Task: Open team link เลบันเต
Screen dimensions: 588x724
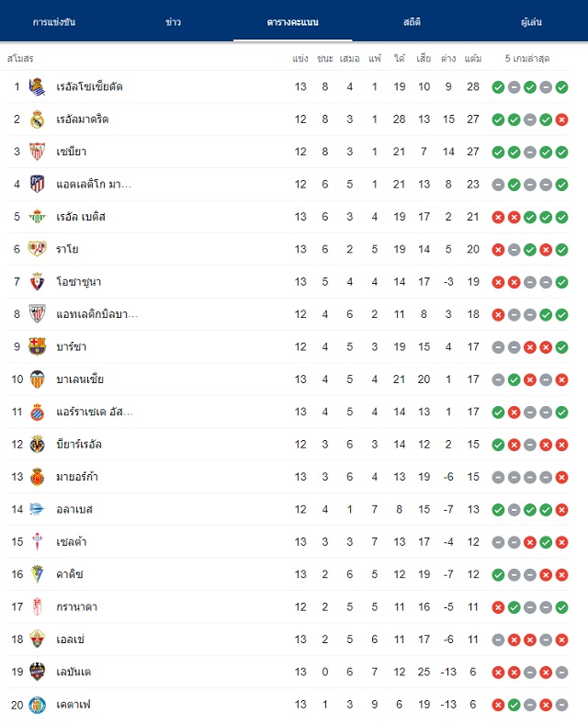Action: 73,672
